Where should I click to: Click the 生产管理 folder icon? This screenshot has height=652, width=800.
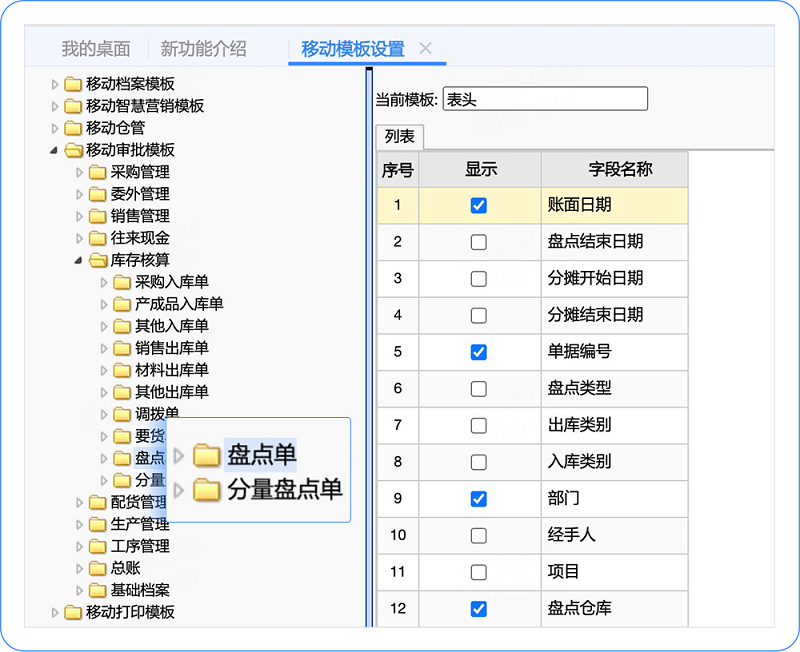pos(97,524)
